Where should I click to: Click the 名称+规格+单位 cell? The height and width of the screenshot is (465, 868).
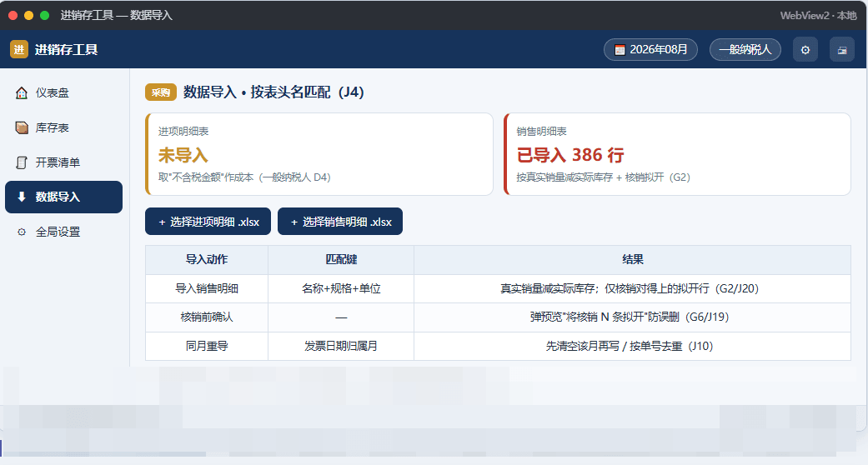click(341, 288)
